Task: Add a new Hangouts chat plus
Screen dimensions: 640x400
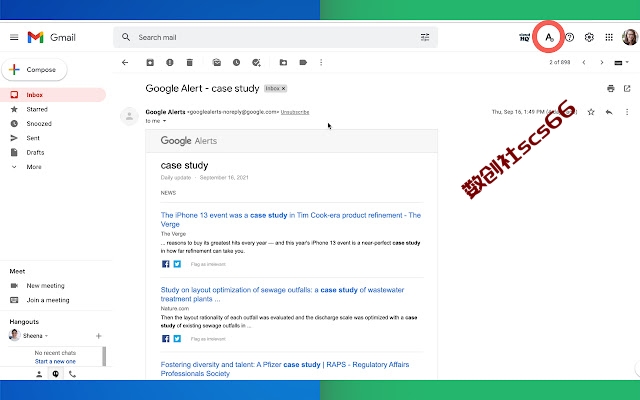Action: coord(98,336)
